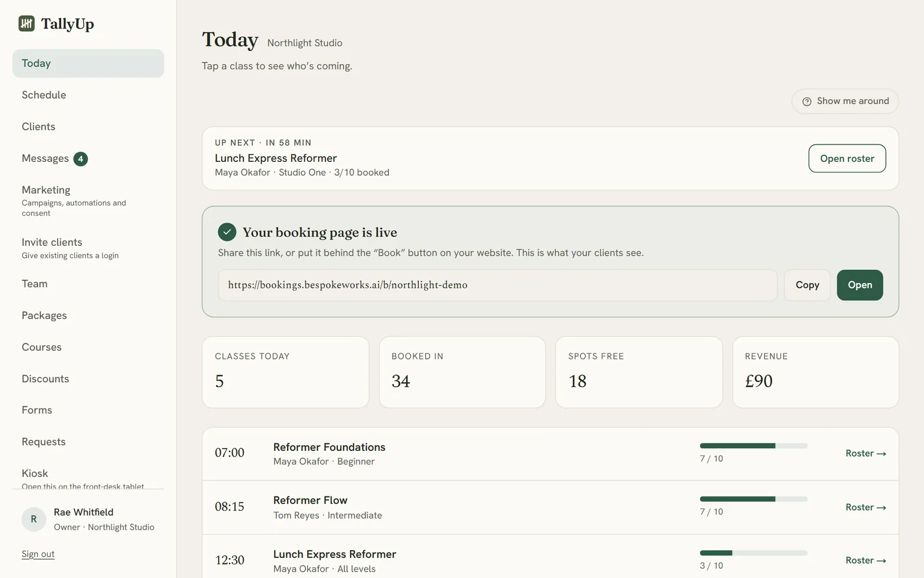Click the Reformer Flow capacity bar

click(x=754, y=499)
